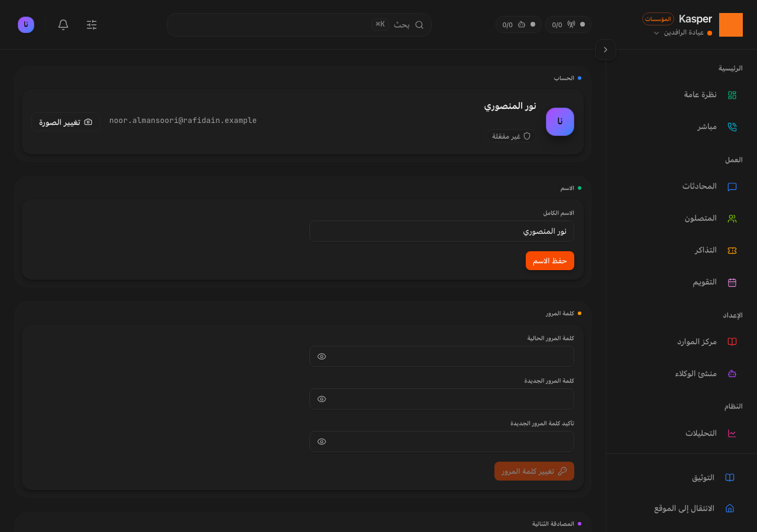This screenshot has width=757, height=532.
Task: Click the نور المنصوري heading in account card
Action: [510, 106]
